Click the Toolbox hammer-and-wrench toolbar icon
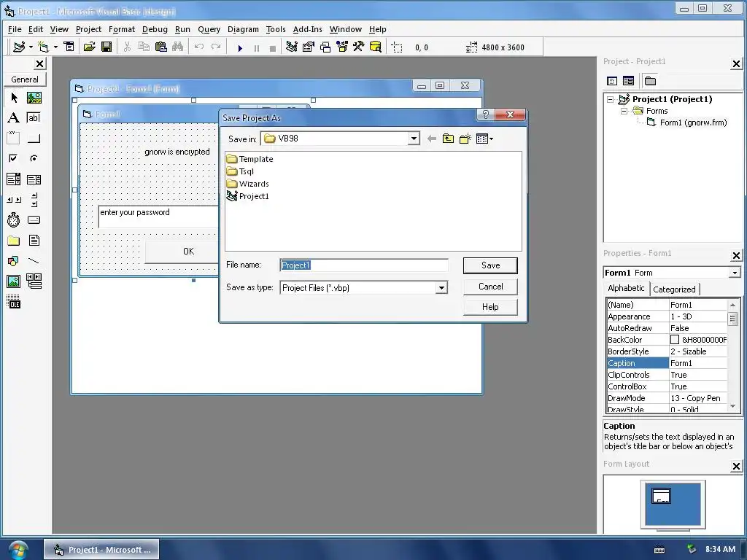This screenshot has width=747, height=560. 358,47
